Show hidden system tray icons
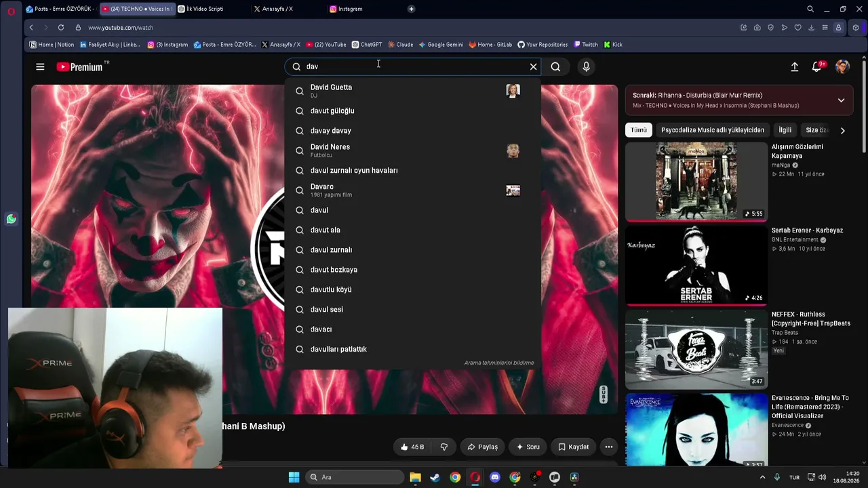The width and height of the screenshot is (868, 488). click(x=762, y=477)
